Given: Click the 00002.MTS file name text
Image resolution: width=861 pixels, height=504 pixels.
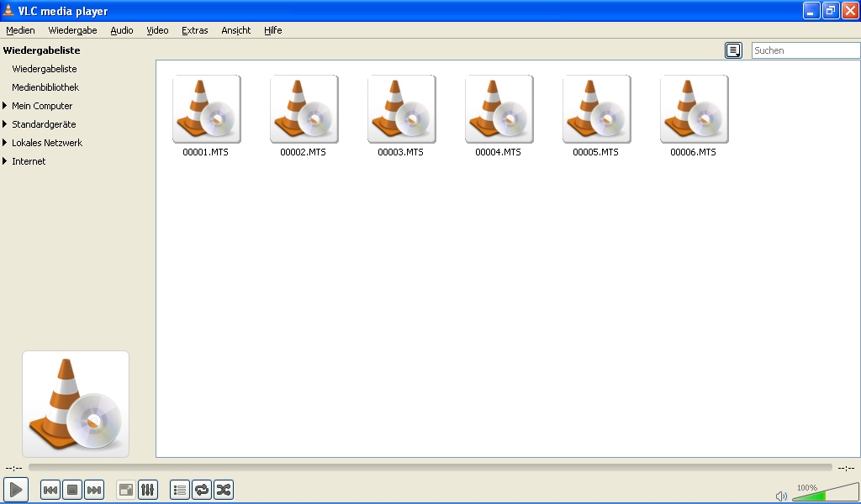Looking at the screenshot, I should 303,153.
